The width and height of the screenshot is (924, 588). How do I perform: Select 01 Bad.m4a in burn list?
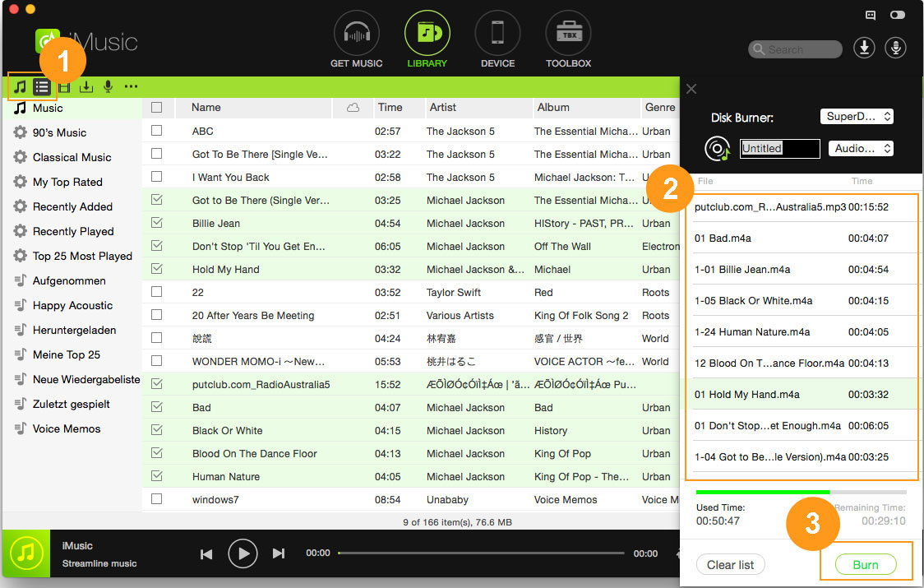click(802, 238)
